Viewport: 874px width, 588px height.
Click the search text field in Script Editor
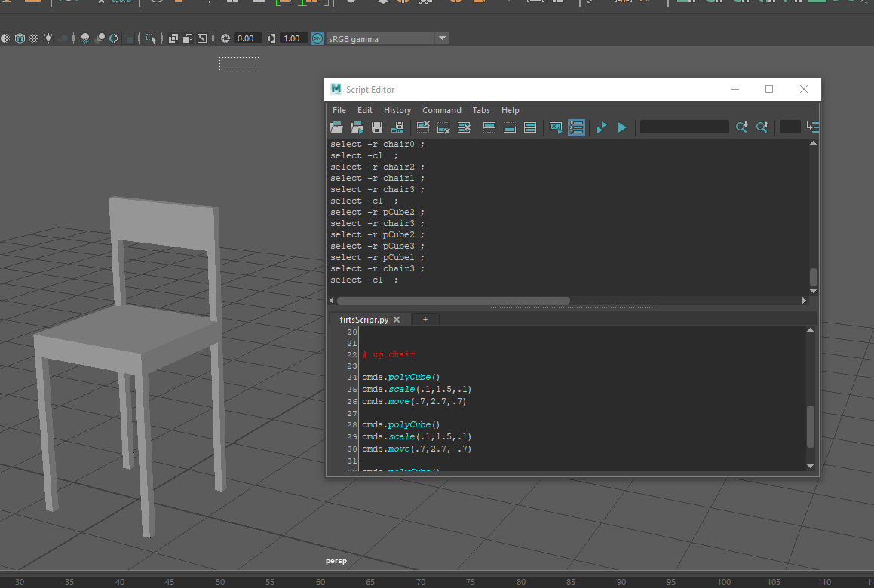(x=685, y=127)
